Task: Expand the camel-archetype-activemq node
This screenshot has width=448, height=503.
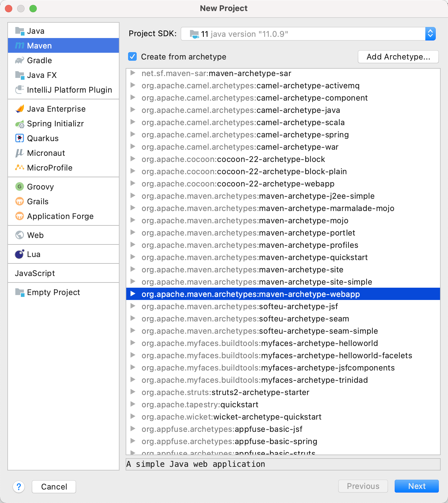Action: point(133,85)
